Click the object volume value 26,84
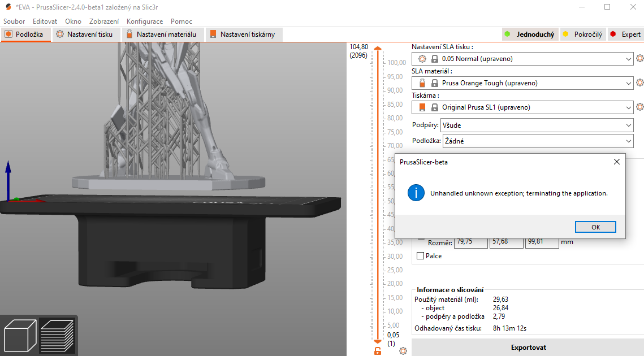 pyautogui.click(x=500, y=308)
